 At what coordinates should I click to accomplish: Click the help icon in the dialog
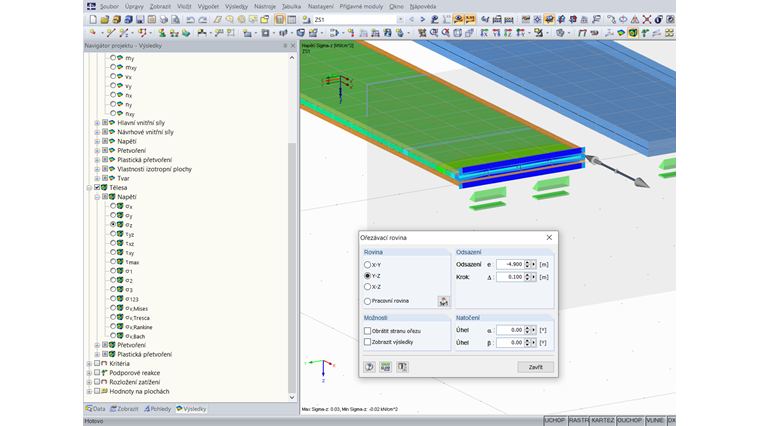pyautogui.click(x=370, y=367)
